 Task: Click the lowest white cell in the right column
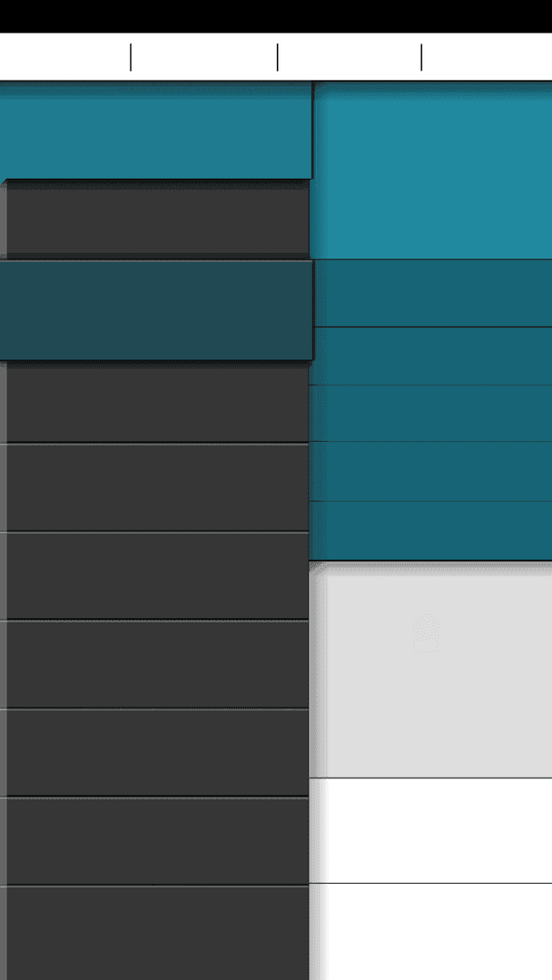click(431, 932)
